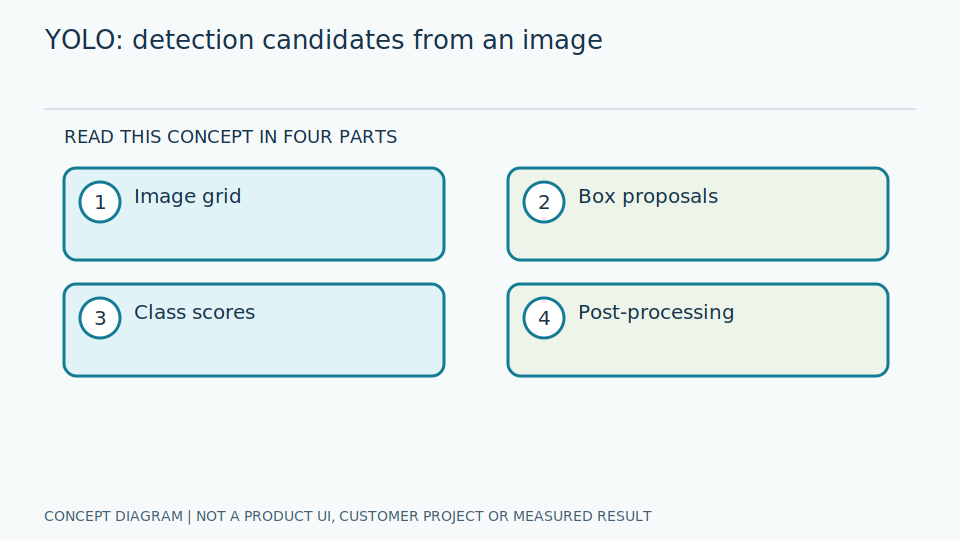Click the horizontal divider under the title

point(480,109)
